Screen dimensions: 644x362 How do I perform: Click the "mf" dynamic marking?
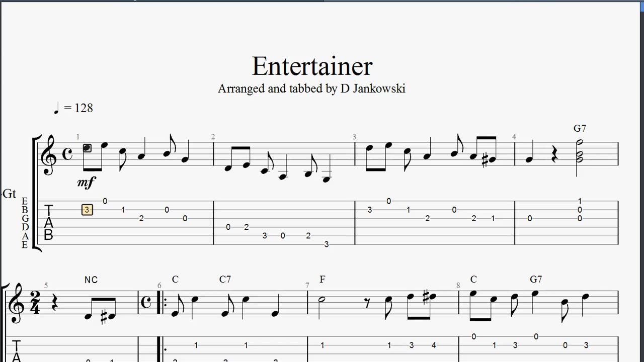tap(86, 183)
